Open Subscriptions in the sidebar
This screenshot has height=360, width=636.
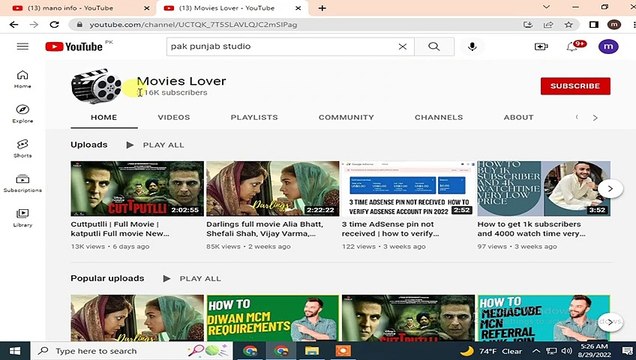23,183
